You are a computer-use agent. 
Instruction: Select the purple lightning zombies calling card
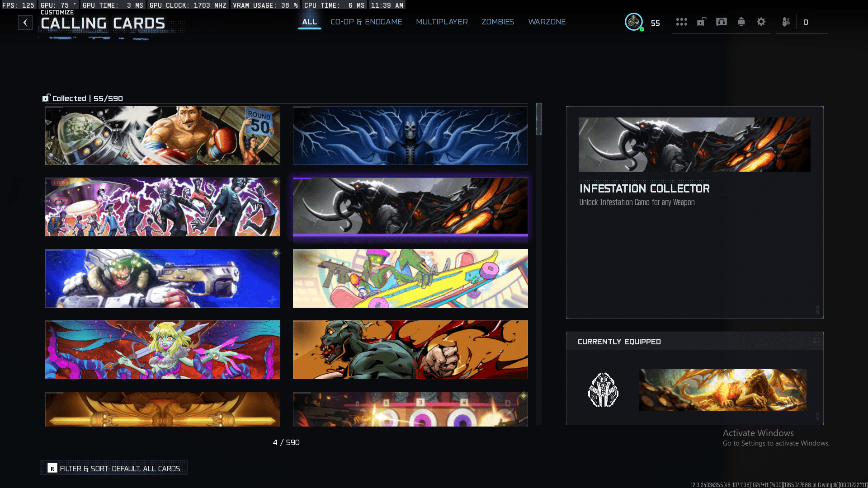pyautogui.click(x=163, y=207)
